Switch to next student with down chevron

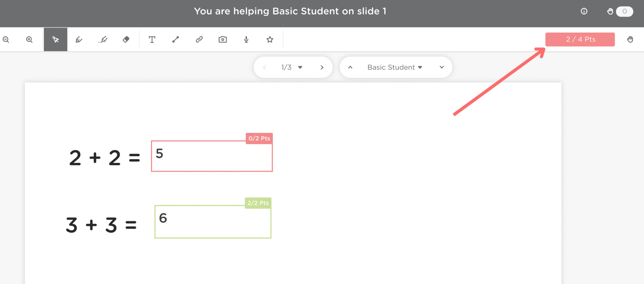[x=442, y=67]
